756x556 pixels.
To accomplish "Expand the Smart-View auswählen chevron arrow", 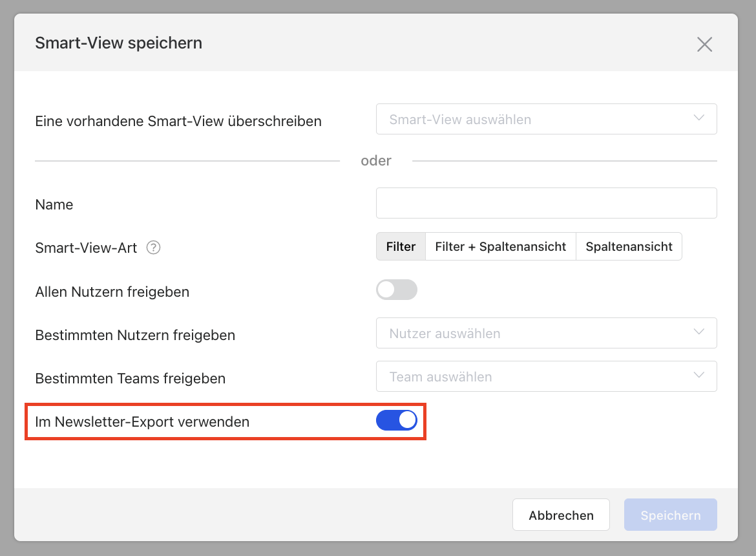I will [698, 118].
